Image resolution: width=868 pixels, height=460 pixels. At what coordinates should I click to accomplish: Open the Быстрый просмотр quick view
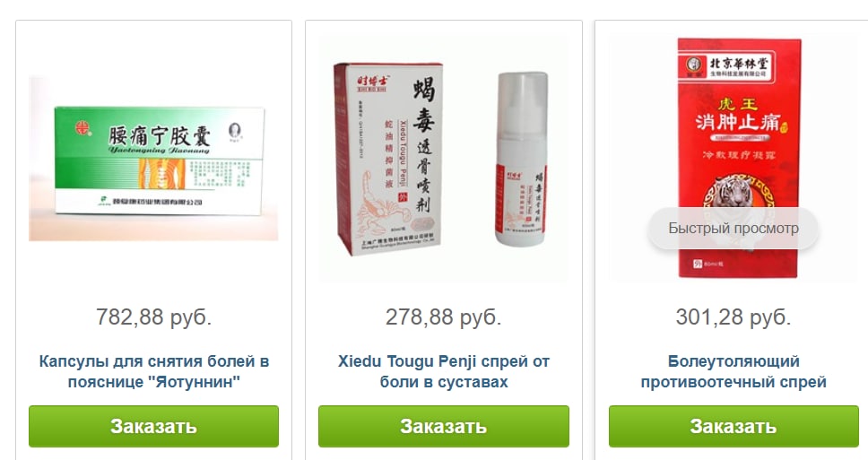click(733, 228)
